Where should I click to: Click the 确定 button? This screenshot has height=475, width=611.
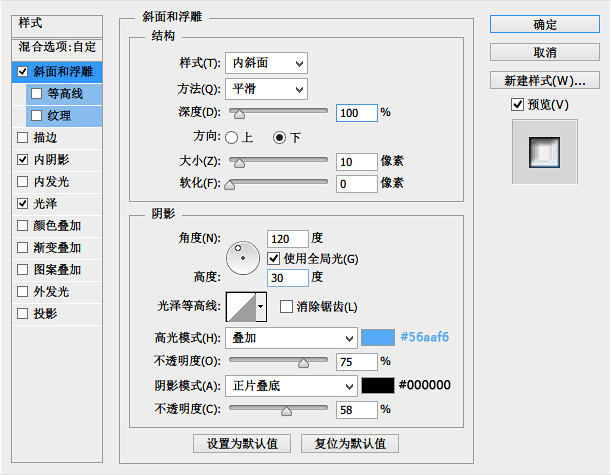(545, 25)
